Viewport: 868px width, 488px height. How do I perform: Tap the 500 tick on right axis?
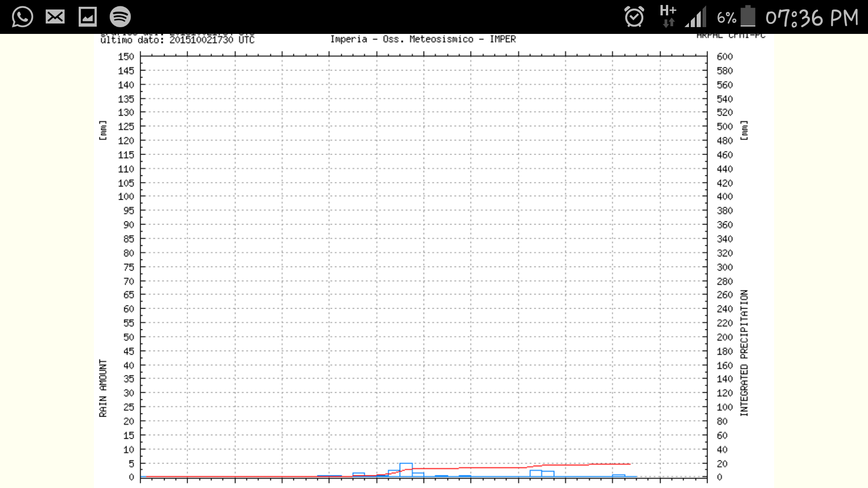click(x=725, y=127)
